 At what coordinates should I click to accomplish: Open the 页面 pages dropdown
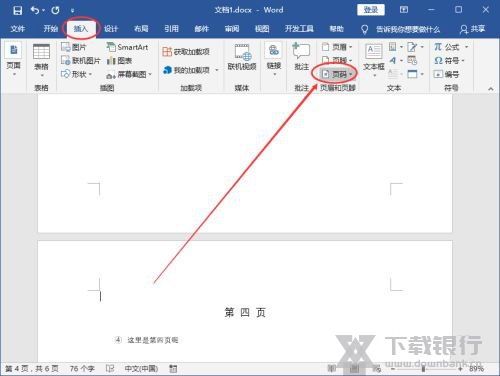14,60
